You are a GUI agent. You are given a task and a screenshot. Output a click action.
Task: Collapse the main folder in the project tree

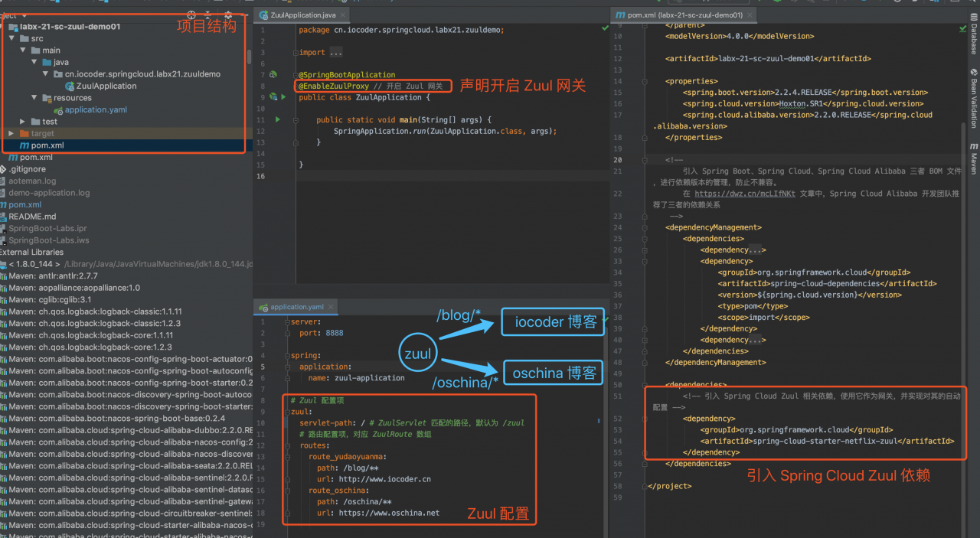(x=22, y=50)
